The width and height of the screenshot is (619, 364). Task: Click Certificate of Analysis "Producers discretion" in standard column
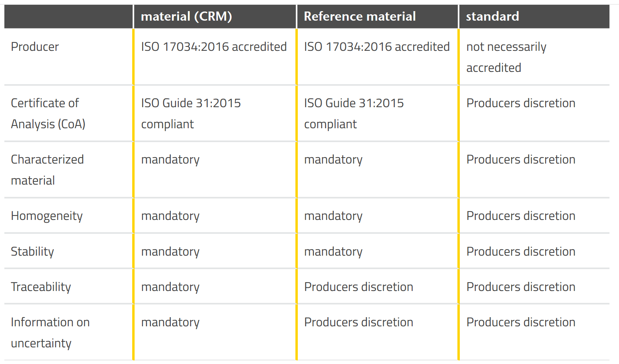(x=521, y=103)
